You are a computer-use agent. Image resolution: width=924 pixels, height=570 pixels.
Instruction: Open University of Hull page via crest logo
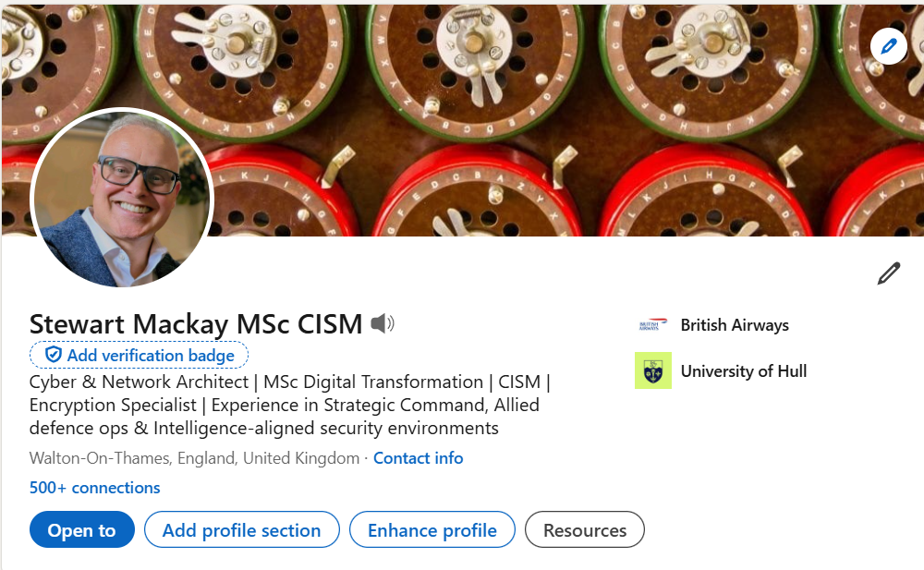[x=652, y=371]
